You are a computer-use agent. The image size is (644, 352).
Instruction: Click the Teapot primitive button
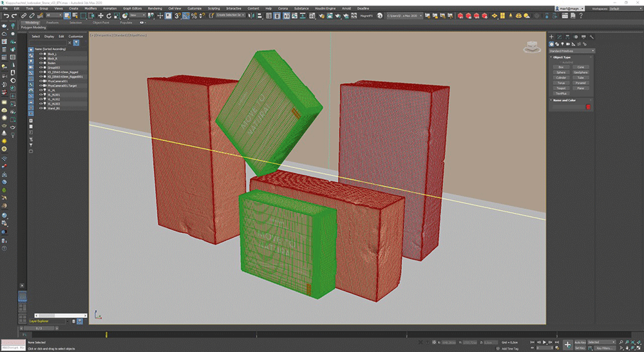(562, 88)
